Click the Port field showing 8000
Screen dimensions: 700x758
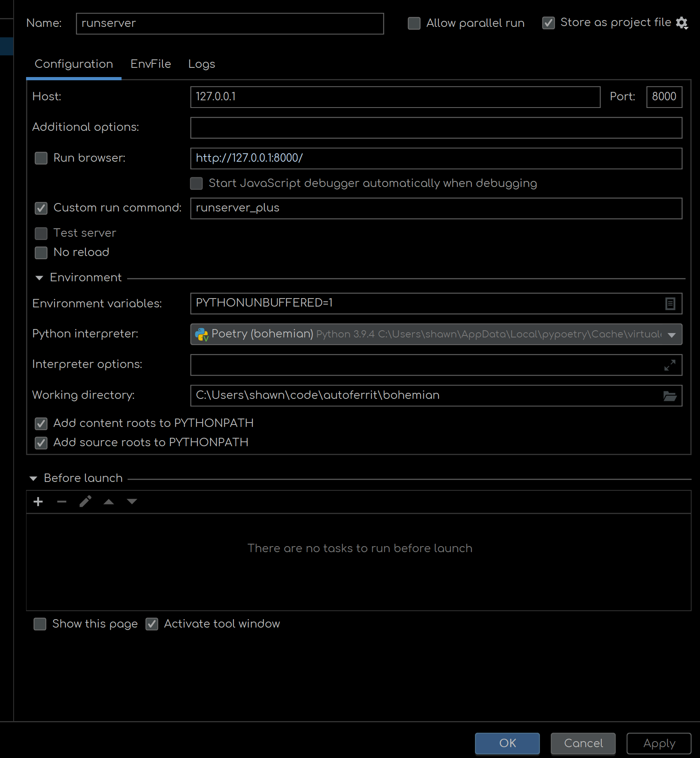(664, 97)
